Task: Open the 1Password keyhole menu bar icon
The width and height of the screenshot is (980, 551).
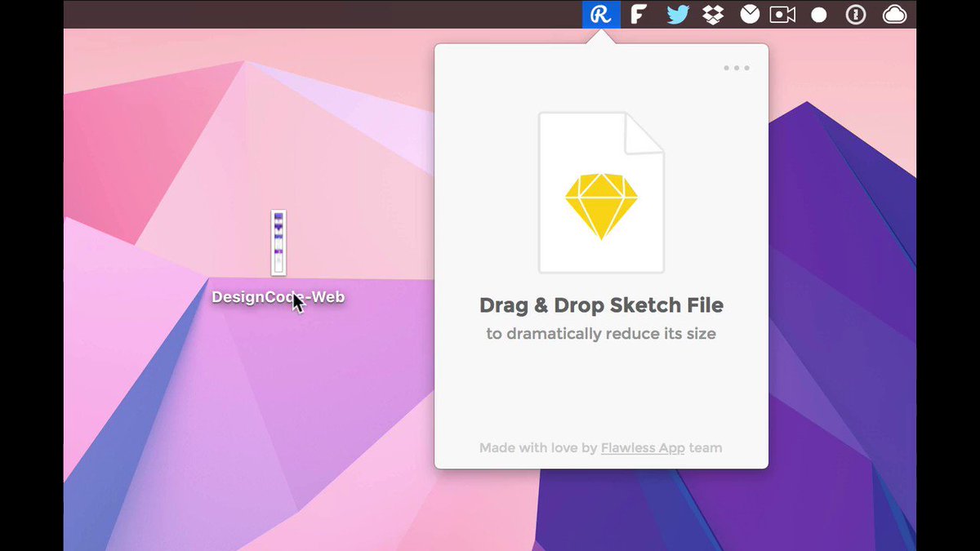Action: (855, 15)
